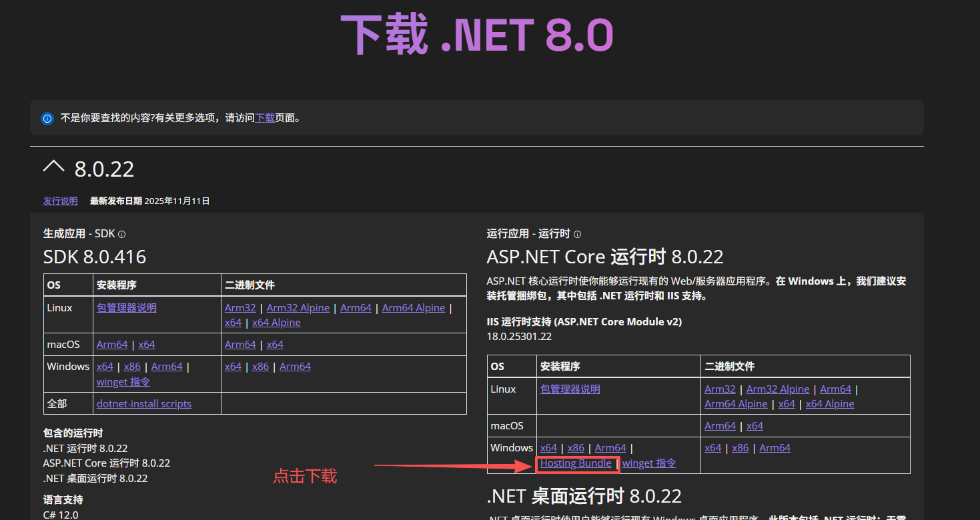Download ASP.NET Core Linux Arm64 binary

[x=836, y=389]
